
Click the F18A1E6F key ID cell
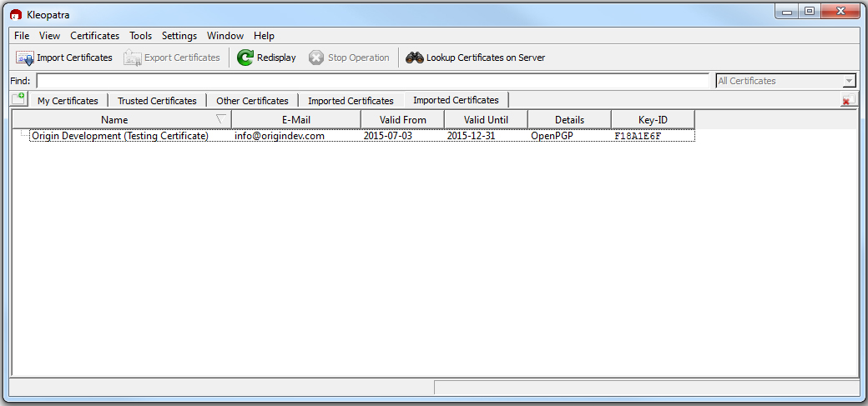coord(638,136)
